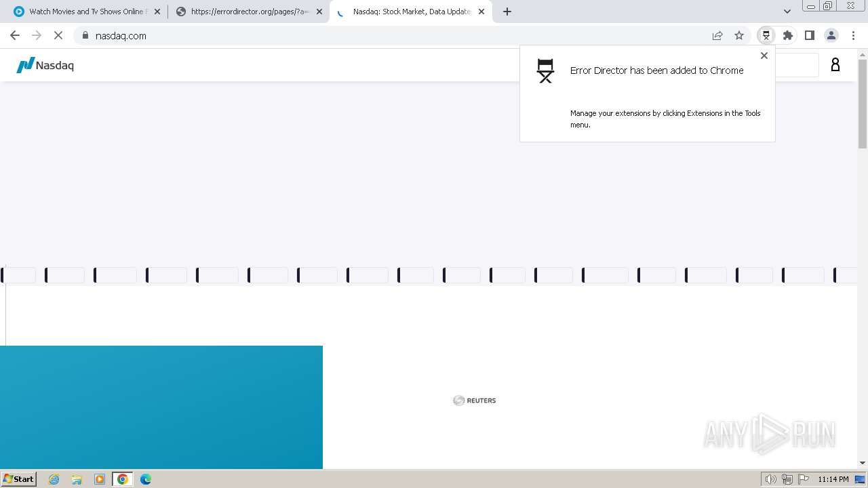Click the Nasdaq search field
The image size is (868, 488).
[797, 65]
